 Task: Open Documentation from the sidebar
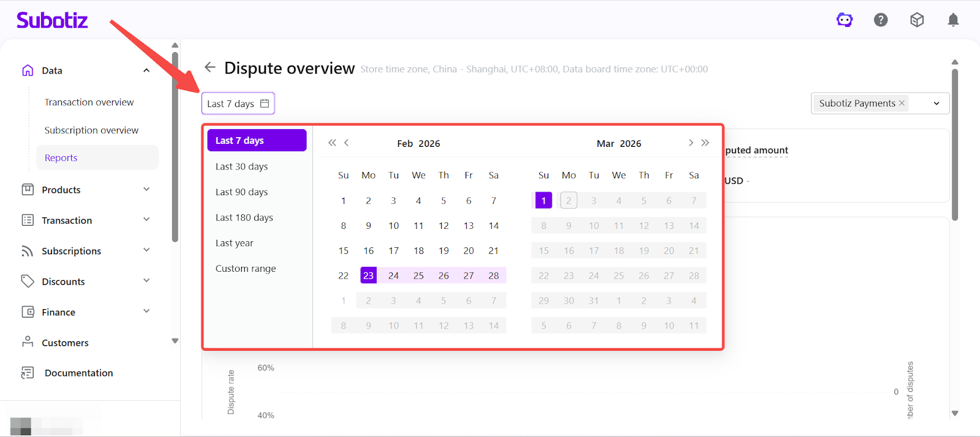point(78,373)
